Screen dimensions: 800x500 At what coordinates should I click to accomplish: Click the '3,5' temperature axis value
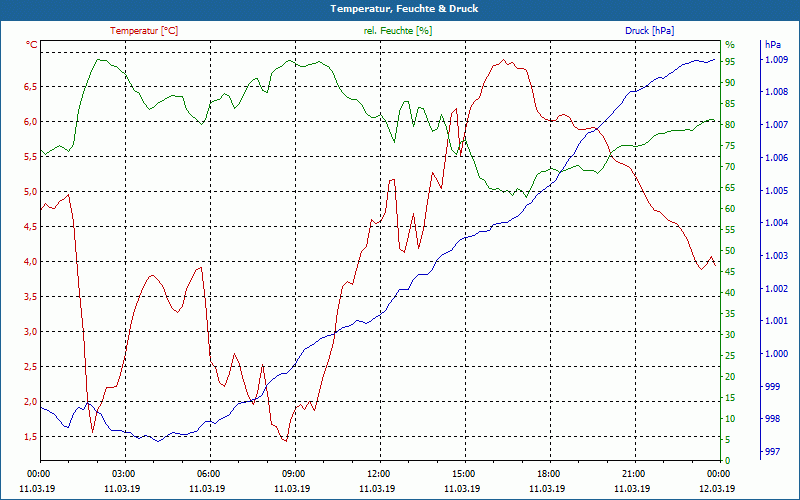click(x=31, y=296)
